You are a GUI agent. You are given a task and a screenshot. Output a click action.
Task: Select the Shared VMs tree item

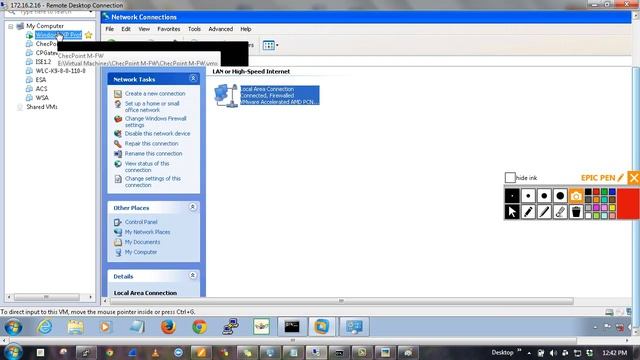pyautogui.click(x=42, y=107)
